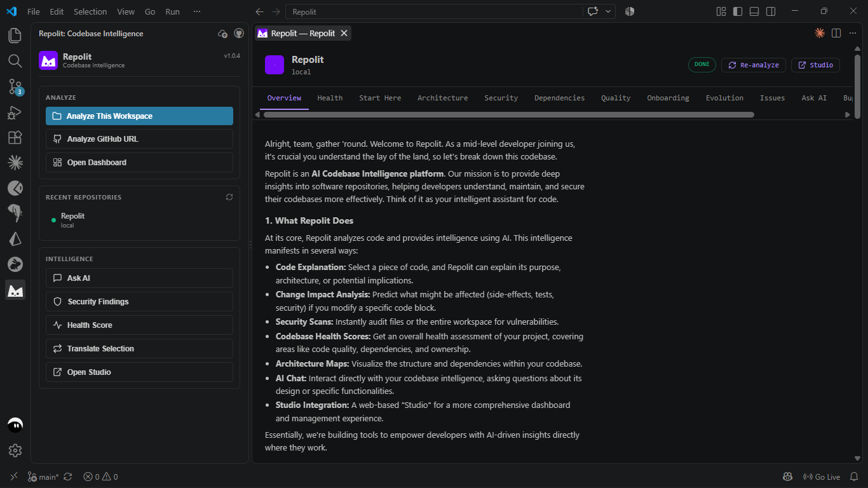Click the Open Dashboard button
The height and width of the screenshot is (488, 868).
pyautogui.click(x=139, y=163)
